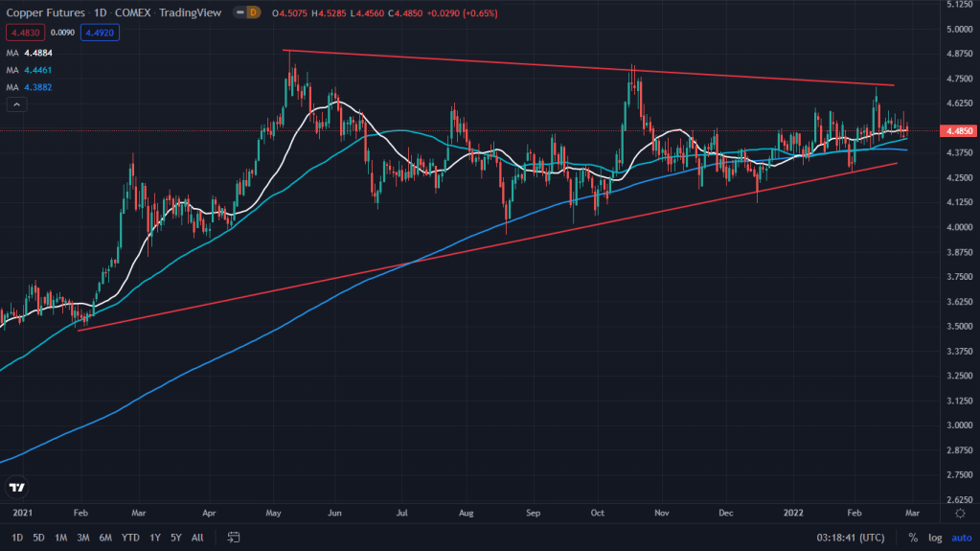
Task: Switch to the YTD time range
Action: tap(129, 538)
